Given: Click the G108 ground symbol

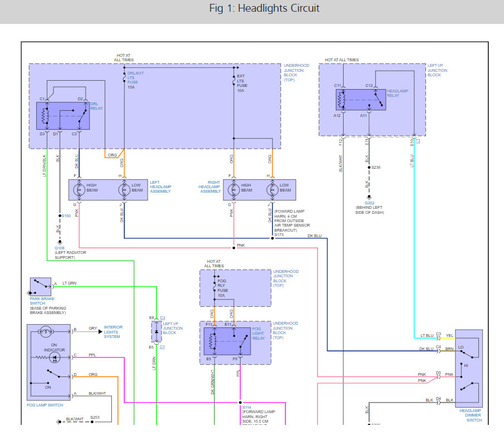Looking at the screenshot, I should coord(60,242).
